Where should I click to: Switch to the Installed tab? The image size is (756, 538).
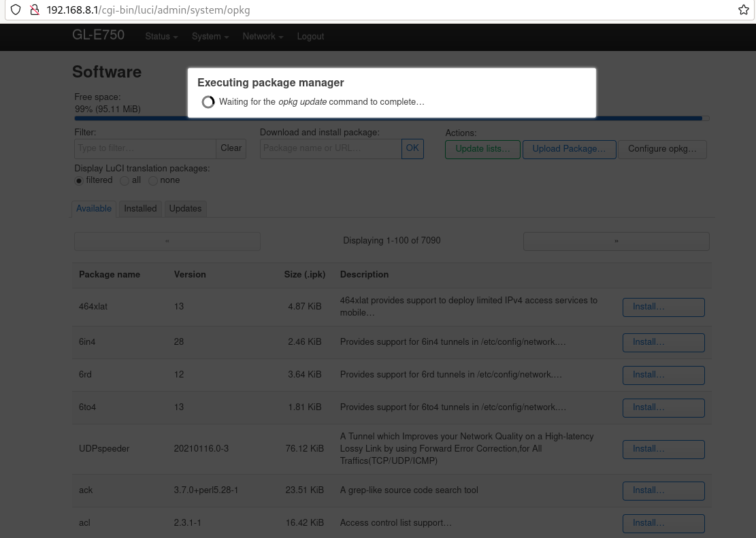tap(140, 209)
